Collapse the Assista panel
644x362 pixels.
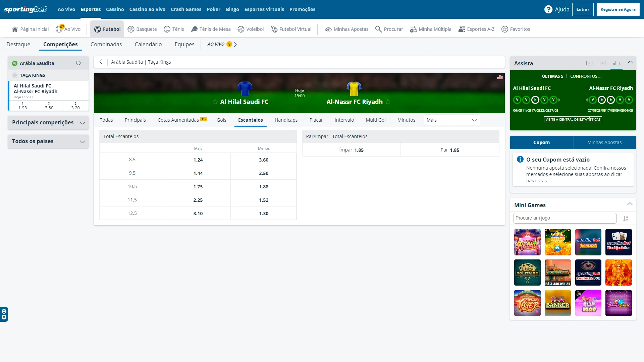tap(630, 62)
